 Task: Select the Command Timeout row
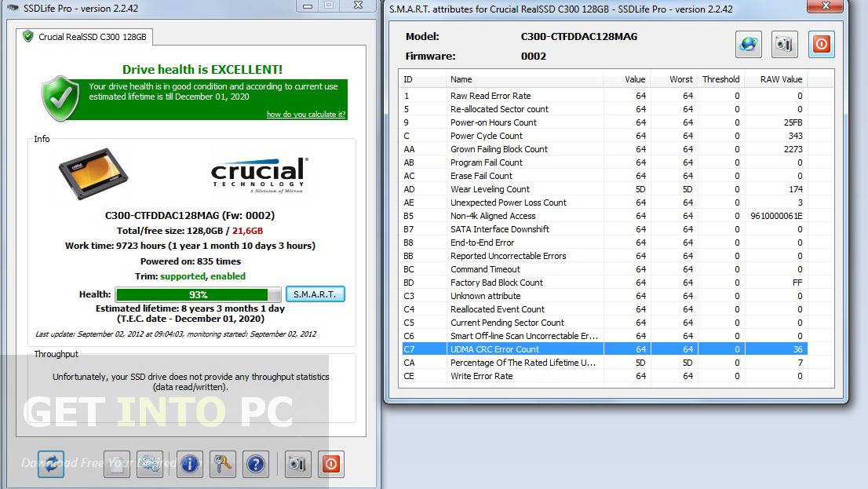(604, 269)
